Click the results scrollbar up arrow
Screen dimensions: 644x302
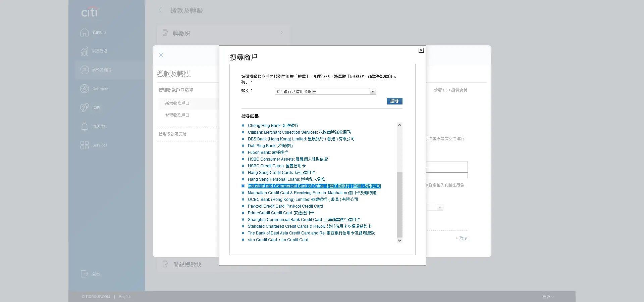399,125
